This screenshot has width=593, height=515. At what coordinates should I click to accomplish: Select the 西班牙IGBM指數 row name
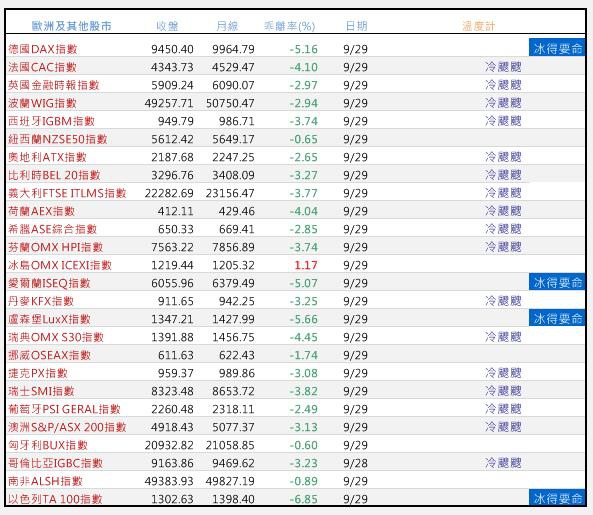point(51,121)
